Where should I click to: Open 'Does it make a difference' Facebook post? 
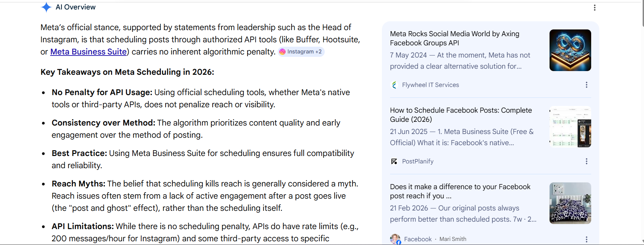tap(460, 191)
